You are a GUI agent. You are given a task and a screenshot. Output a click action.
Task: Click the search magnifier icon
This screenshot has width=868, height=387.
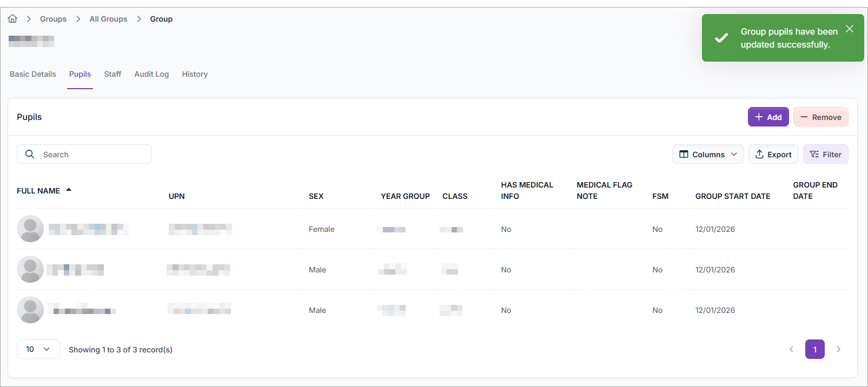click(x=30, y=154)
